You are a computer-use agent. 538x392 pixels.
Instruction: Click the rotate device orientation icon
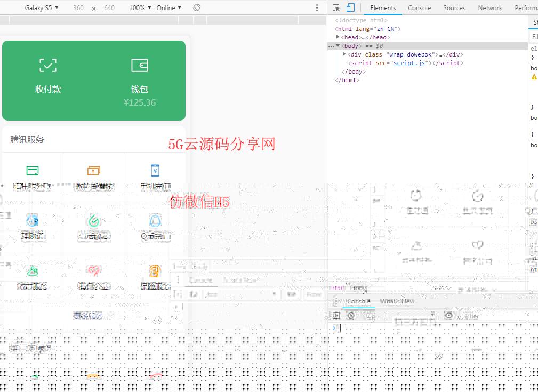(197, 7)
